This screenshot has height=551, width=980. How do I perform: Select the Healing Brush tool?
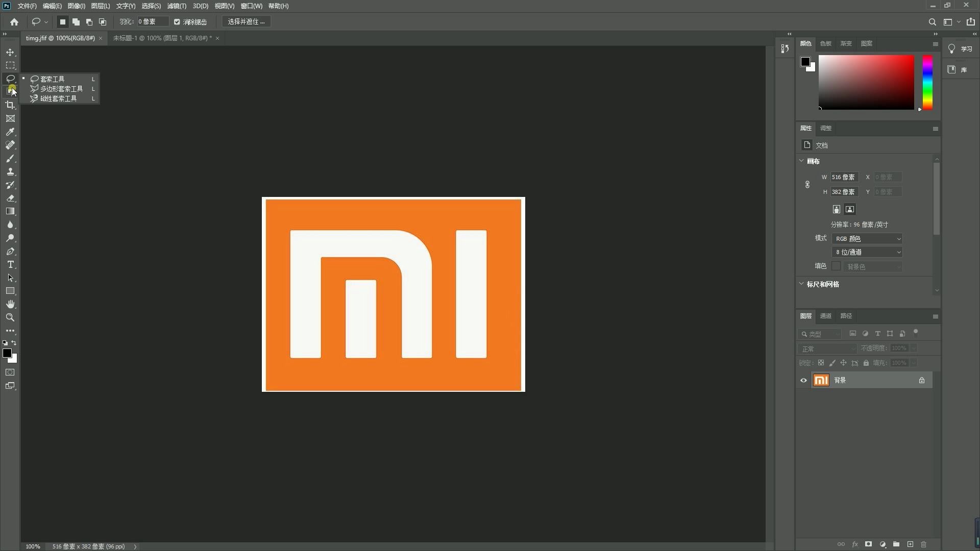[10, 145]
